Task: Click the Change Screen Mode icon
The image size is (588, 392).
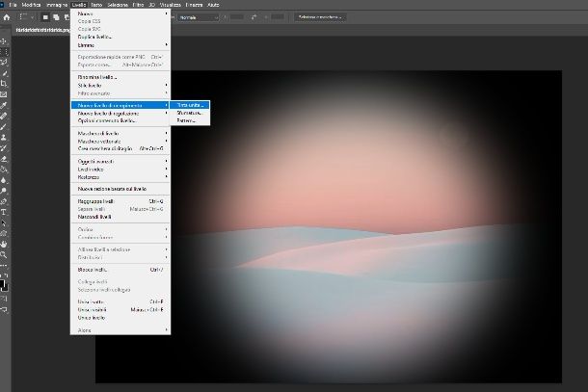Action: coord(4,309)
